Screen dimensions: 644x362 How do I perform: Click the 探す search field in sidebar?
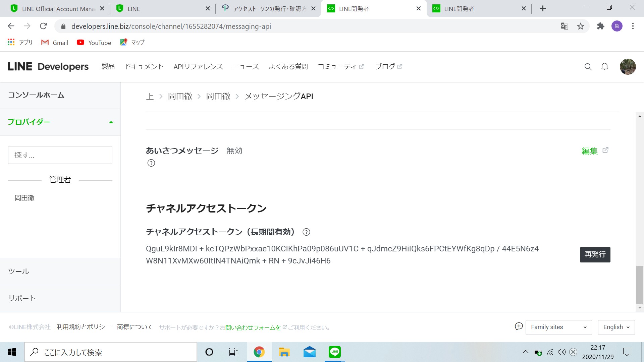(x=60, y=155)
